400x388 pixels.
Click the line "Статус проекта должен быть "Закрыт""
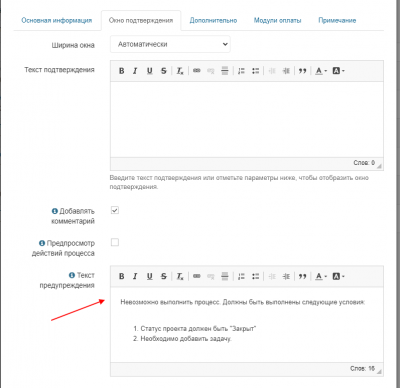pyautogui.click(x=198, y=329)
